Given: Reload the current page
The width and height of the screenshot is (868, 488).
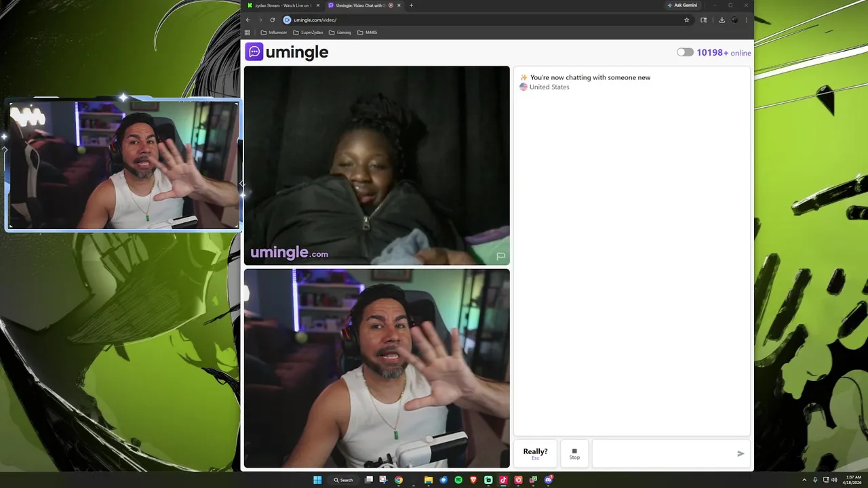Looking at the screenshot, I should point(273,20).
